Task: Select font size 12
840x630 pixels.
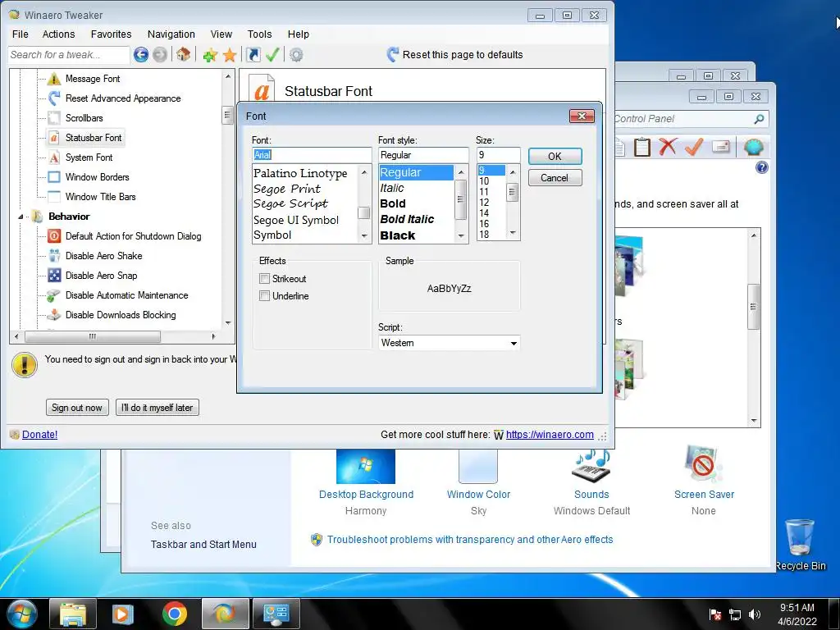Action: [x=484, y=203]
